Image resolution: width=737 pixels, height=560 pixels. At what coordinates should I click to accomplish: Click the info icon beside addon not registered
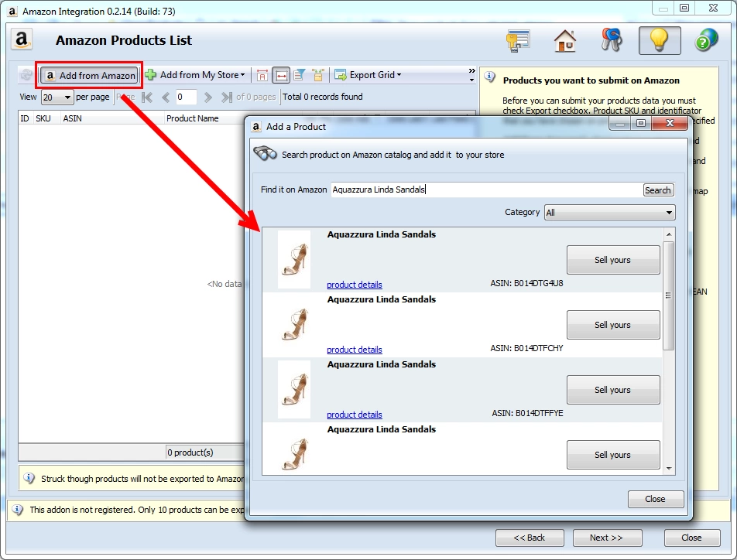click(x=17, y=509)
